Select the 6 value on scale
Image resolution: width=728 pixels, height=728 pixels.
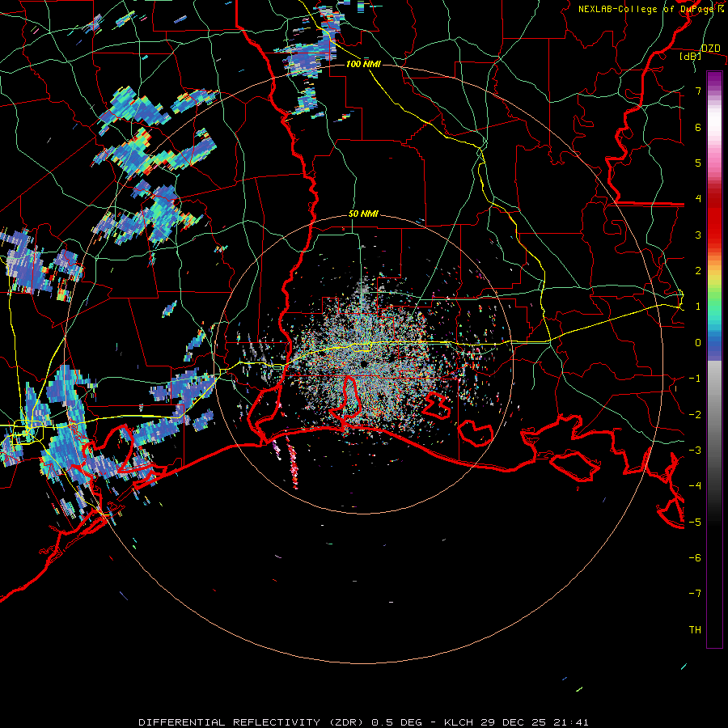pos(698,127)
